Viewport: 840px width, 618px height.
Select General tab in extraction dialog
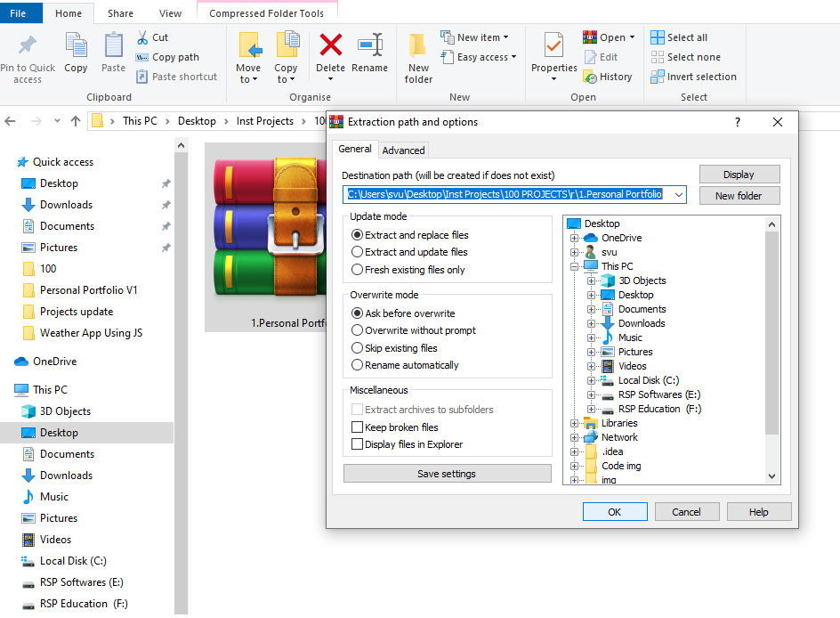tap(355, 149)
